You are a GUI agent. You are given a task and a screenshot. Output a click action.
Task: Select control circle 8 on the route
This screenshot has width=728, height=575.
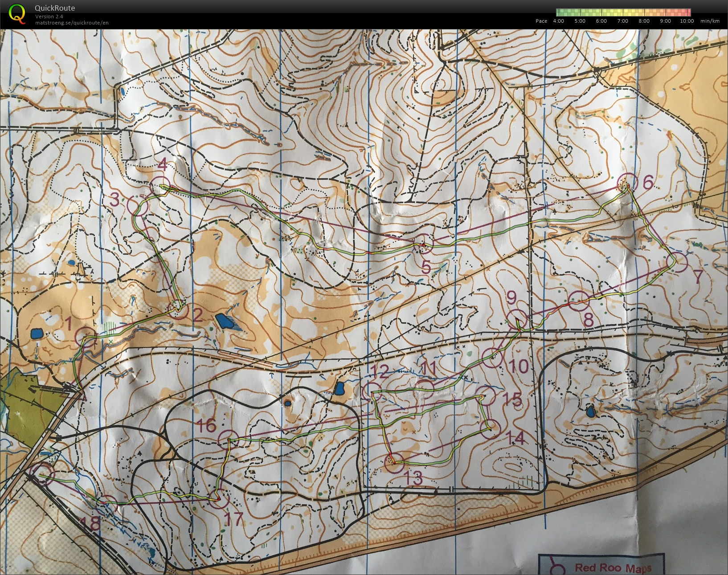click(578, 301)
